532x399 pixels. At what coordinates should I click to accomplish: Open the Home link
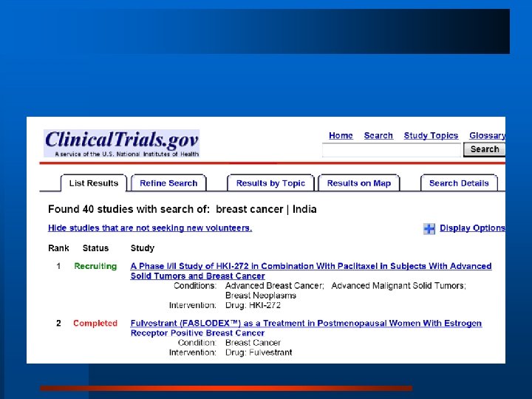coord(341,136)
